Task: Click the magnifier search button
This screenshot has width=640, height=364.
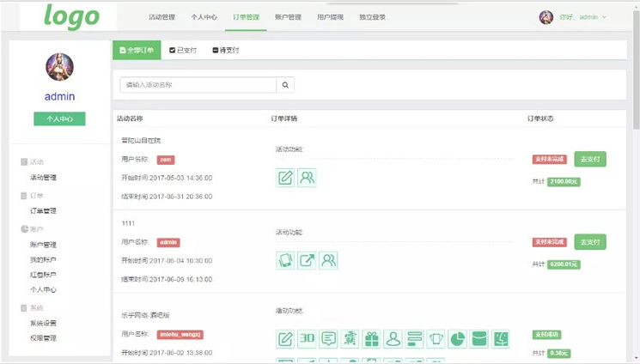Action: pyautogui.click(x=286, y=85)
